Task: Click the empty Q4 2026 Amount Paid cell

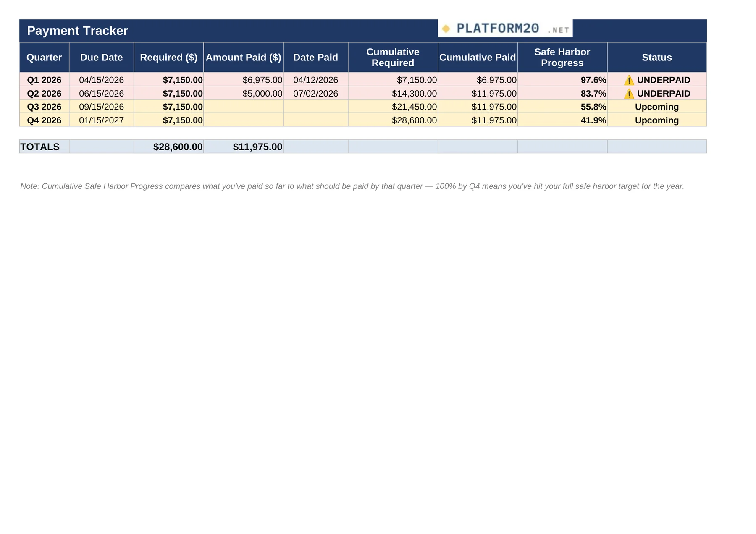Action: [243, 120]
